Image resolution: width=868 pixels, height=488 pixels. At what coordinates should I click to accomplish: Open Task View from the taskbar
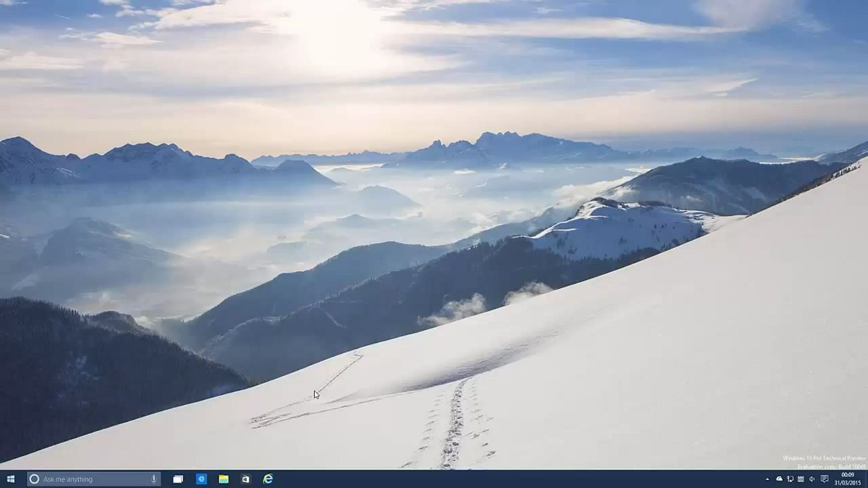tap(178, 479)
